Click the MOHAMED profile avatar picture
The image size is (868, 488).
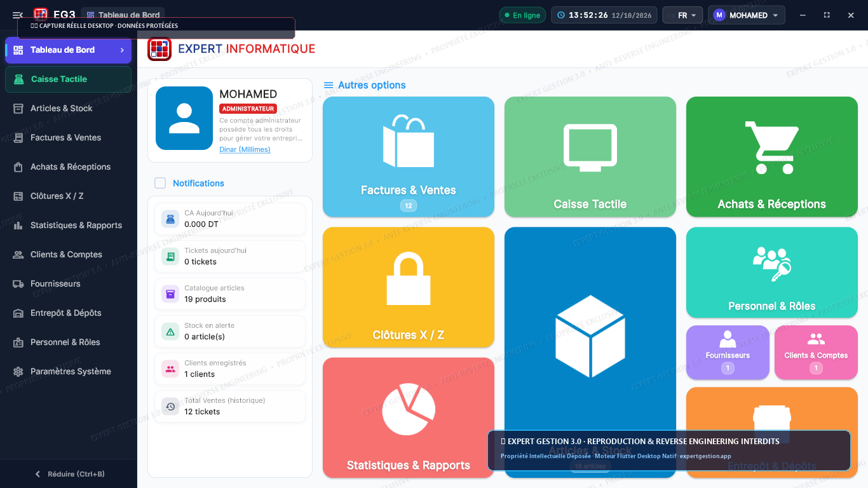click(x=184, y=118)
